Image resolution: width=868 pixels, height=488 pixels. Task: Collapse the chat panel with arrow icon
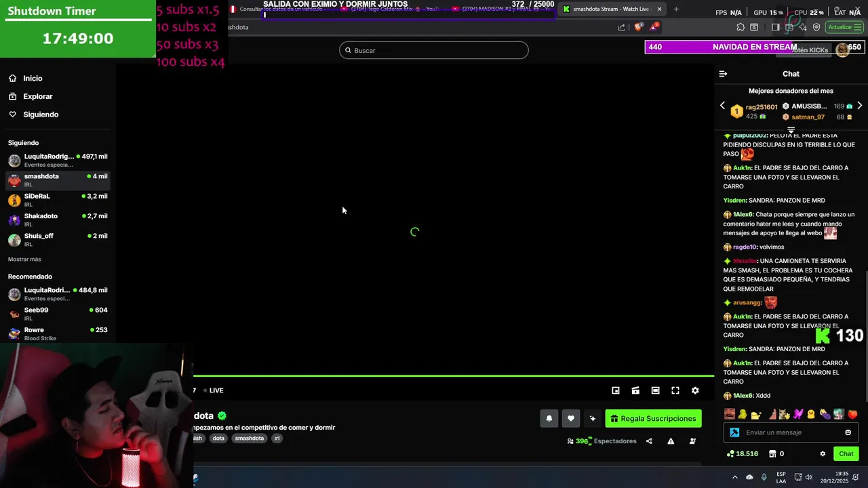[x=723, y=74]
